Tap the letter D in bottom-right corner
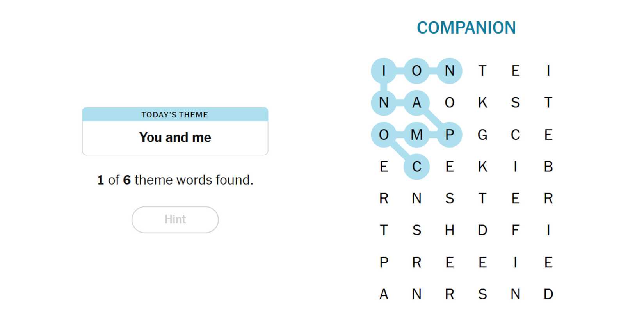The height and width of the screenshot is (322, 644). [x=548, y=294]
